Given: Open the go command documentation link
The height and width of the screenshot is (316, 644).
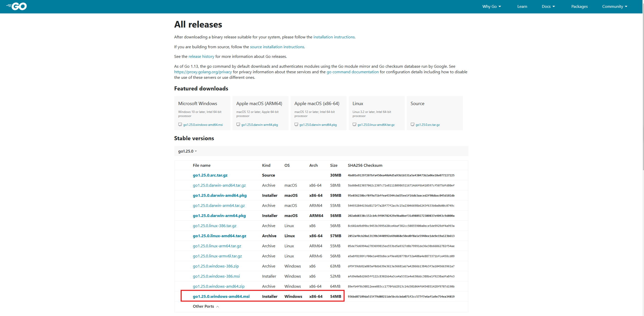Looking at the screenshot, I should tap(353, 72).
